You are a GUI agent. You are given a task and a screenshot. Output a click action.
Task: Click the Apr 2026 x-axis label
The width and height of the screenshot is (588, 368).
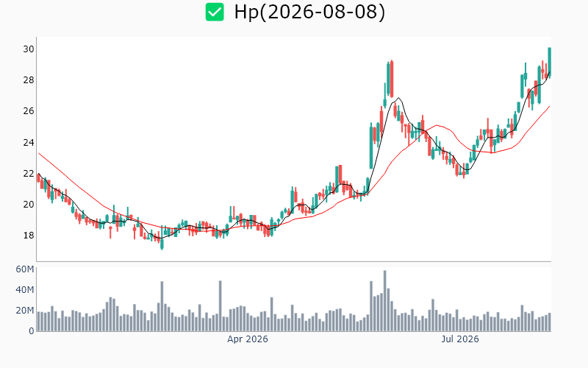(x=248, y=339)
